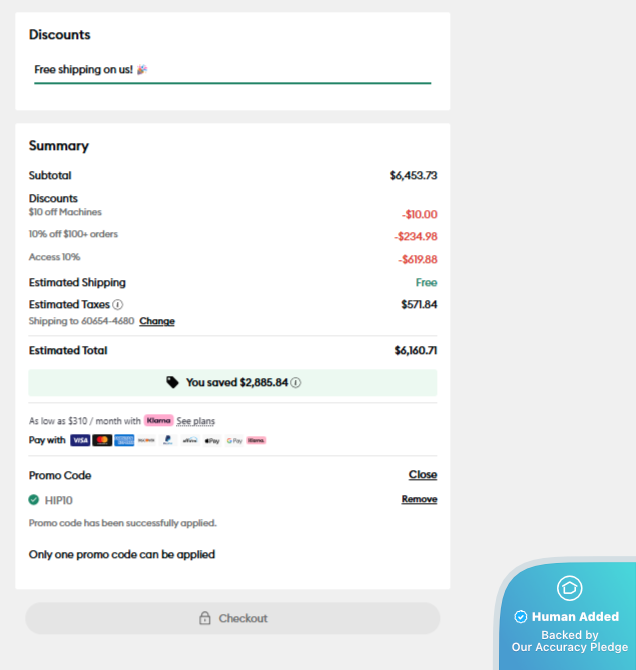
Task: Click the Mastercard payment icon
Action: [x=102, y=440]
